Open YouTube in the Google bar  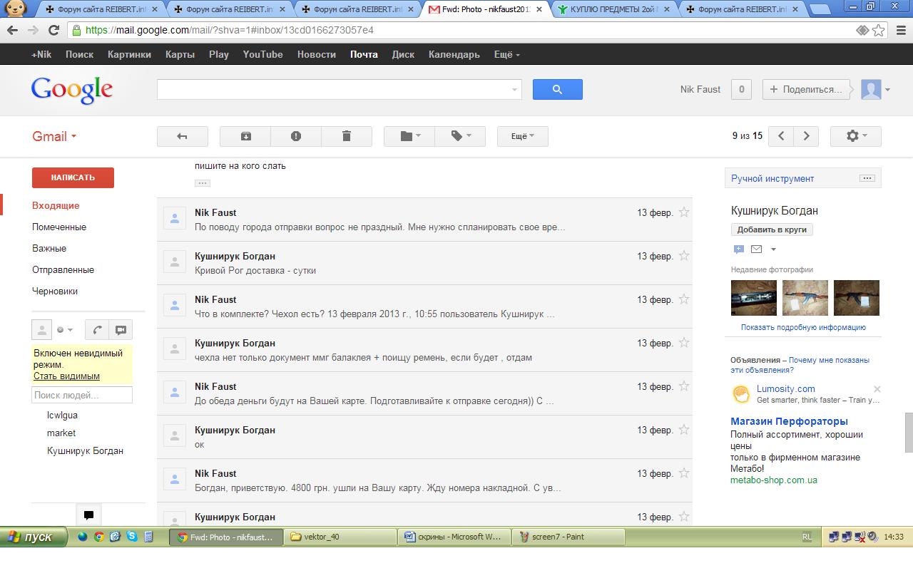point(263,54)
